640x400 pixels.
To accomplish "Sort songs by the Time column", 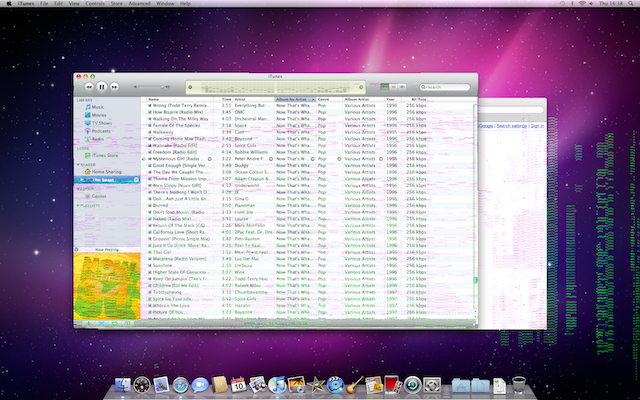I will click(x=223, y=100).
